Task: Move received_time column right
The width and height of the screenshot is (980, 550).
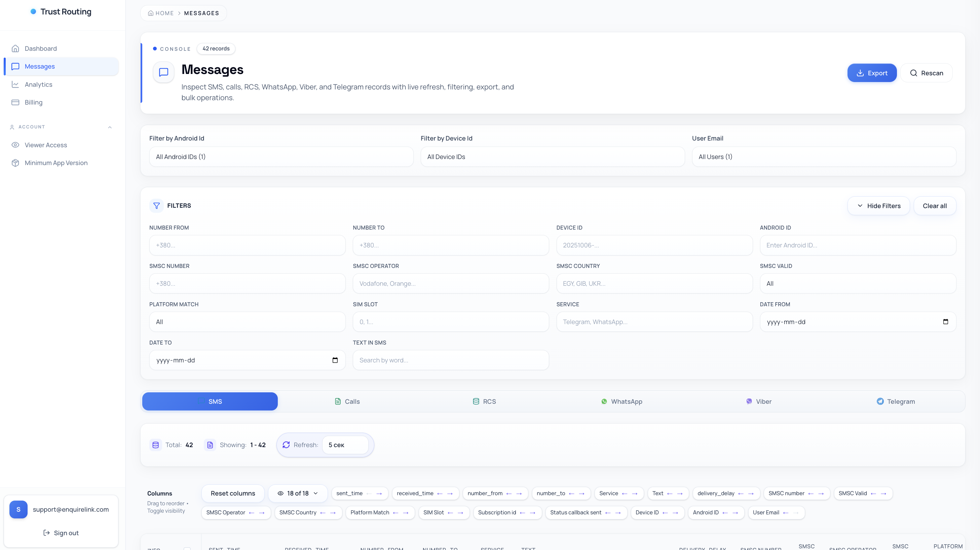Action: pyautogui.click(x=450, y=493)
